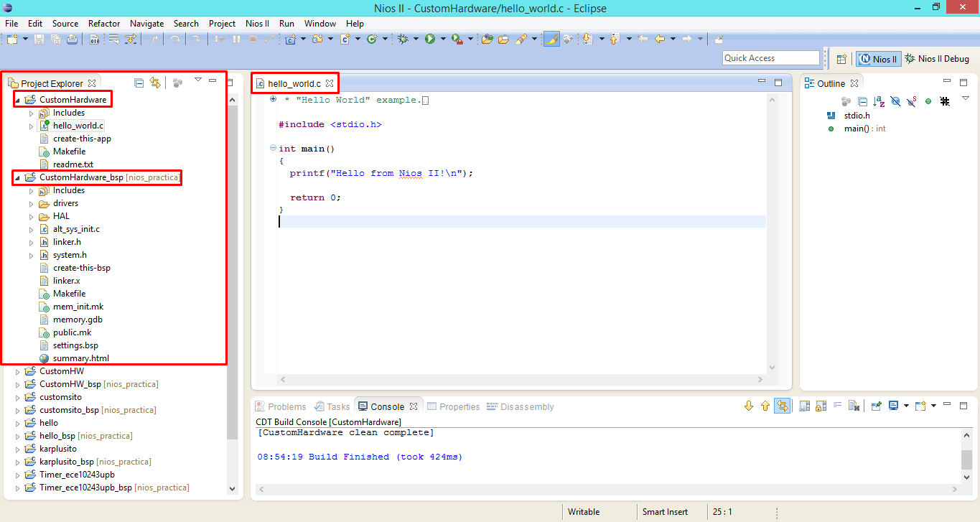The width and height of the screenshot is (980, 522).
Task: Toggle Hide Inactive Elements in Outline
Action: tap(945, 101)
